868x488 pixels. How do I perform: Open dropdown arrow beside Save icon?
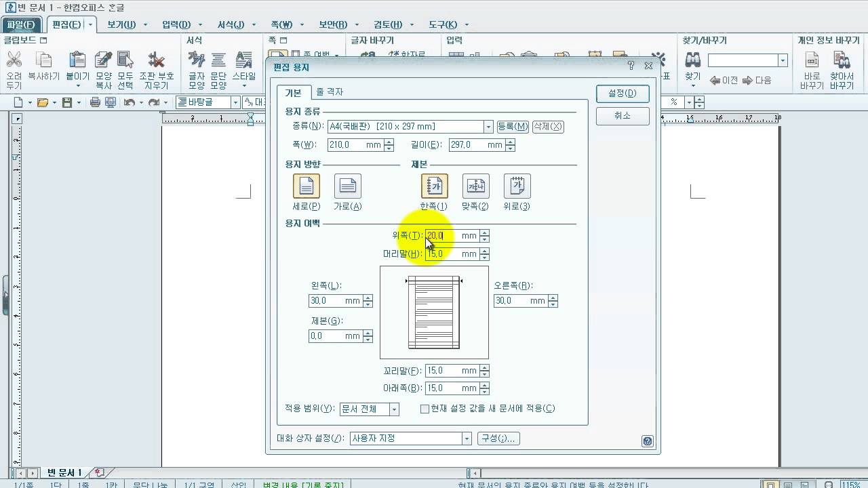pos(79,103)
